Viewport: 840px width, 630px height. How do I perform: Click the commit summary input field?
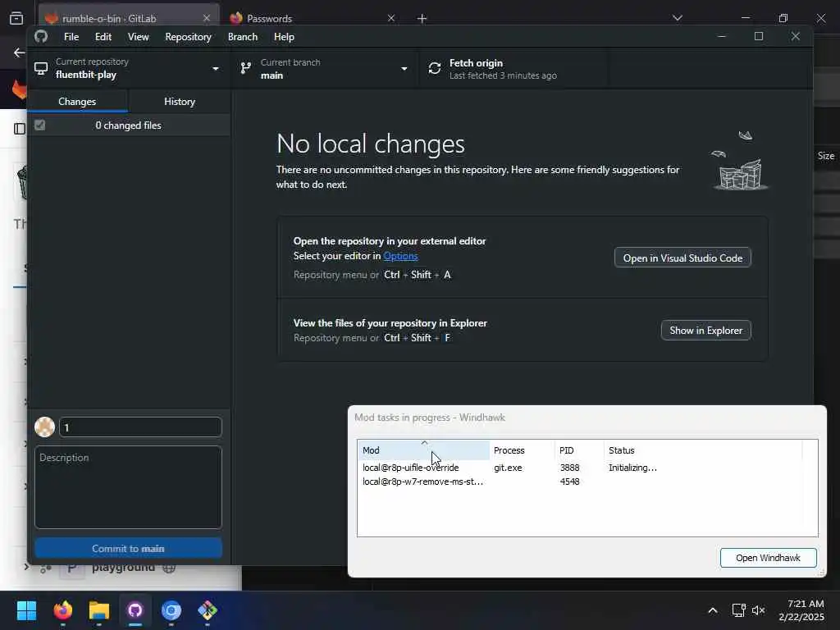(x=140, y=427)
